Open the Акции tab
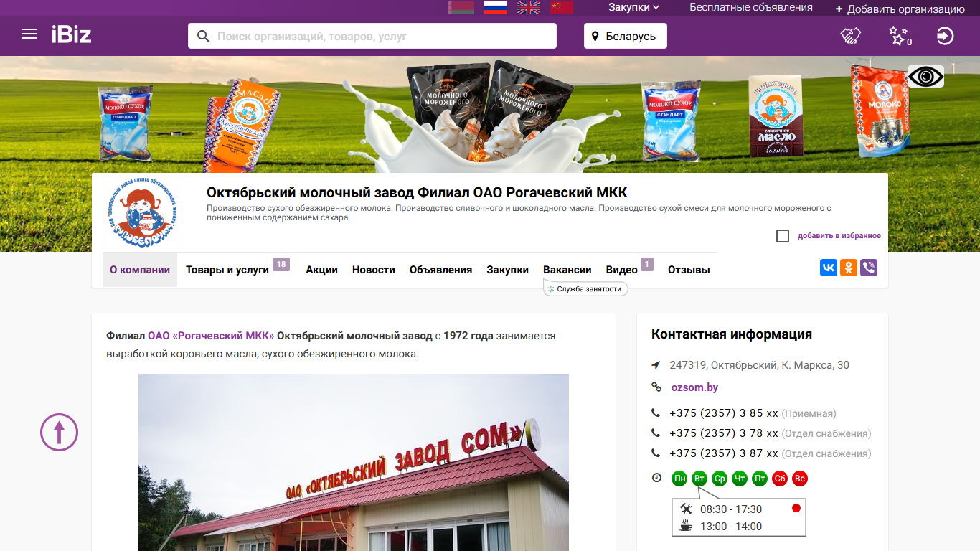Image resolution: width=980 pixels, height=551 pixels. (321, 270)
